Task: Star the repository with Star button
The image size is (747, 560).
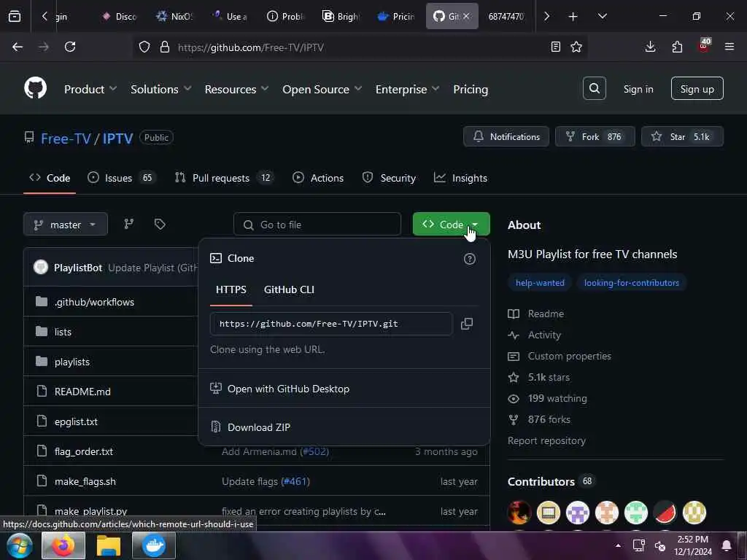Action: coord(682,136)
